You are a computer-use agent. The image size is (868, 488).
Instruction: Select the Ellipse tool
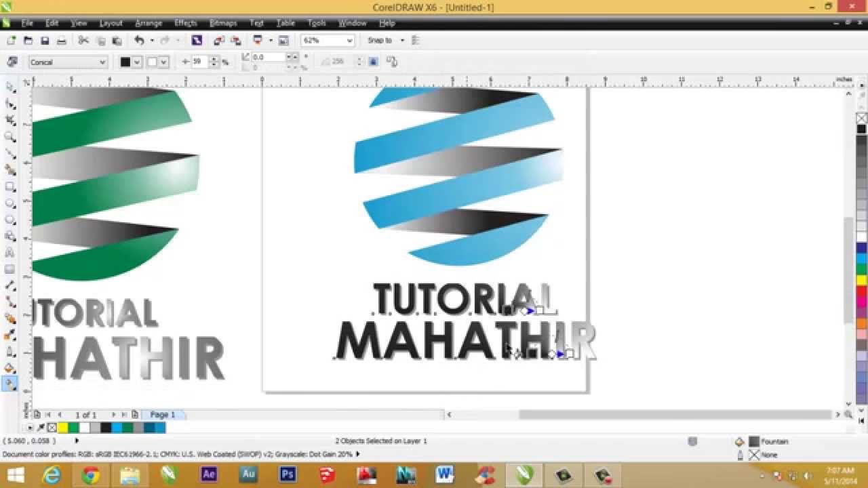(10, 203)
